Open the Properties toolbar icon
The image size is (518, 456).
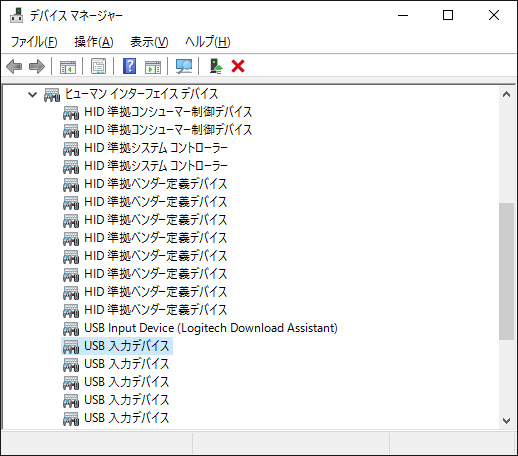(x=98, y=66)
